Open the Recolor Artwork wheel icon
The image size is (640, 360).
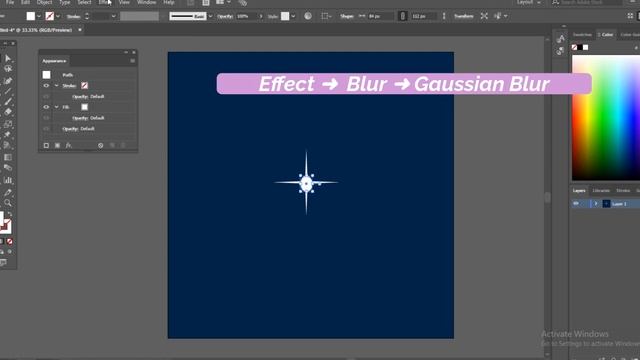pos(308,16)
